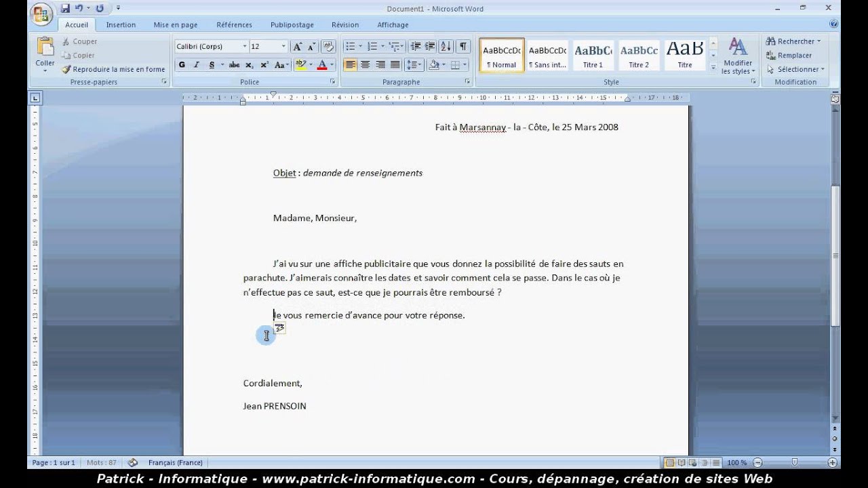The width and height of the screenshot is (868, 488).
Task: Switch to Web layout view
Action: point(693,463)
